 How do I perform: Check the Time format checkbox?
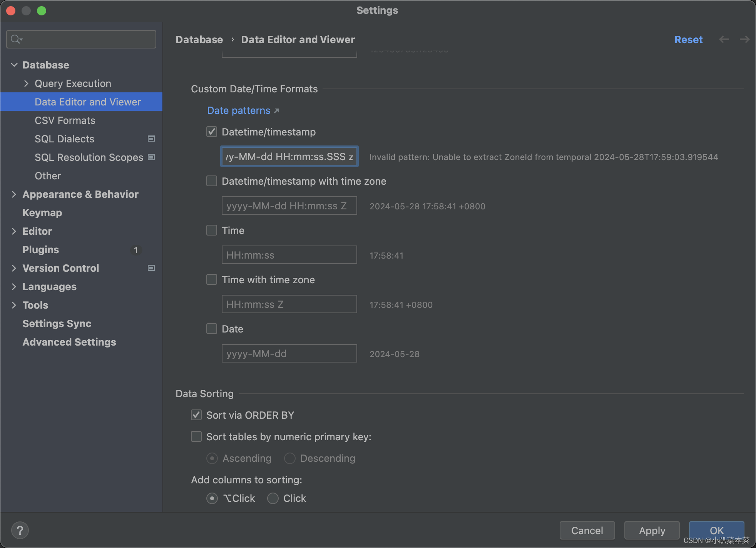tap(211, 230)
